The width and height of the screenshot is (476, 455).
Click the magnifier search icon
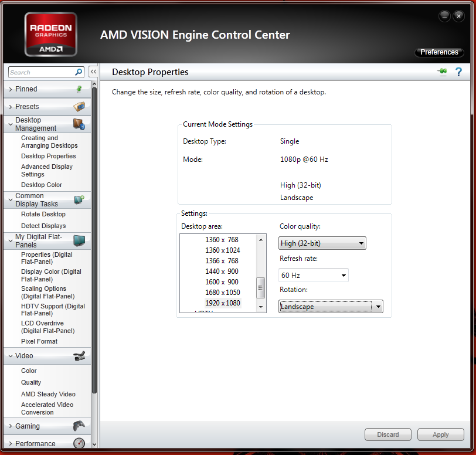click(79, 72)
